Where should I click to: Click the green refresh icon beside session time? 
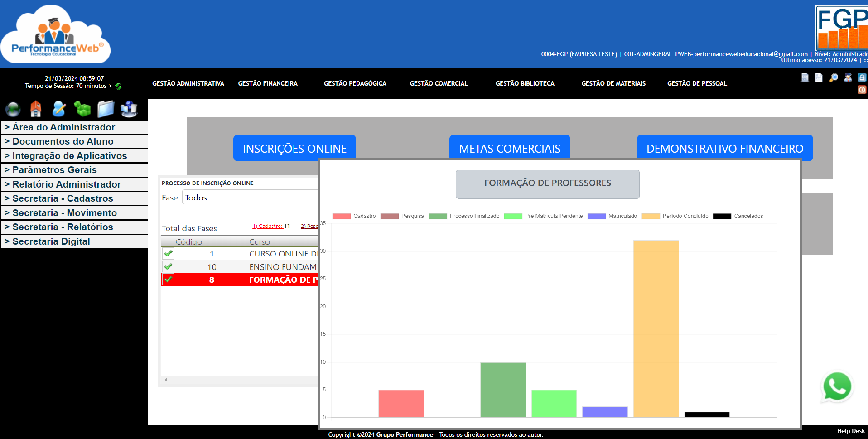[117, 85]
